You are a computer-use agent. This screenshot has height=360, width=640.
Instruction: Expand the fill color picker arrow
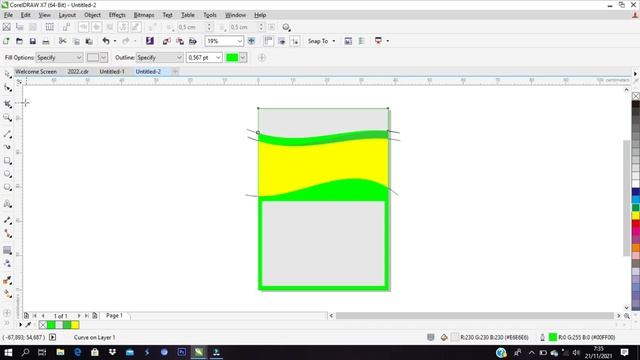(x=104, y=58)
